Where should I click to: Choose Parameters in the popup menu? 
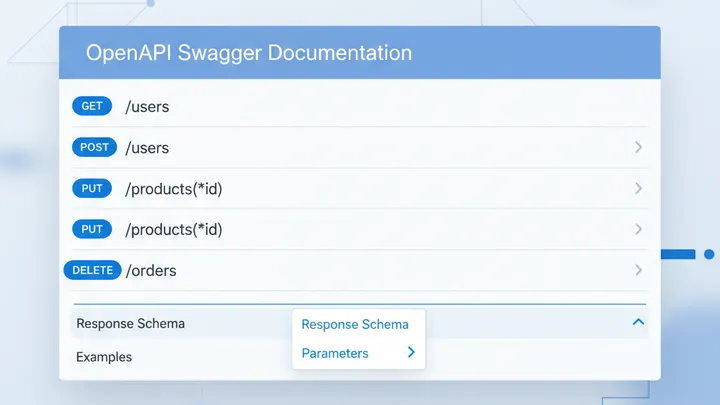[335, 353]
